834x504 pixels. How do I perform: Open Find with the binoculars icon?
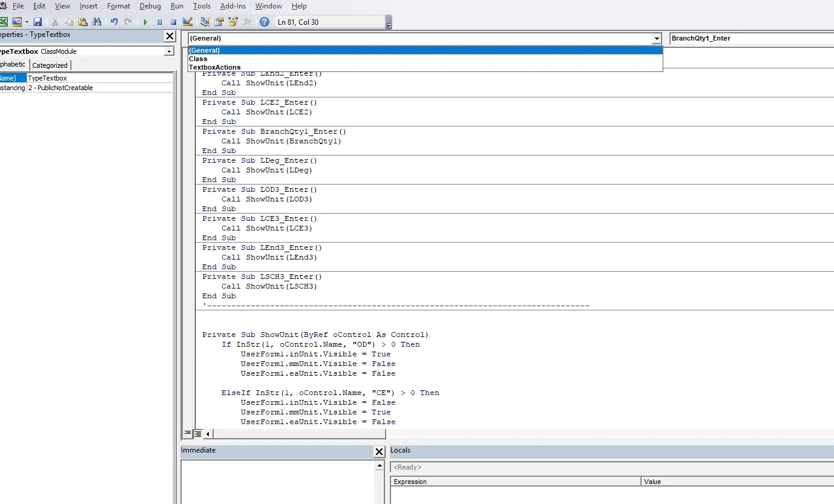click(x=96, y=22)
